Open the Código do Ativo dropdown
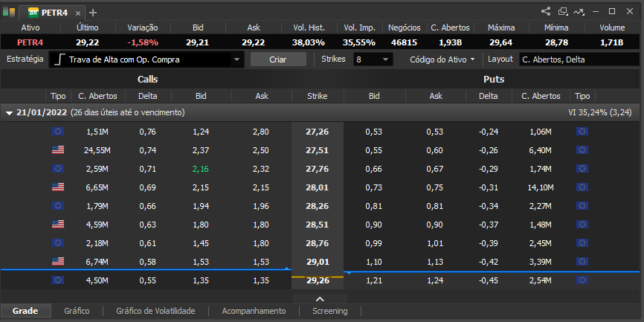644x322 pixels. click(x=442, y=59)
